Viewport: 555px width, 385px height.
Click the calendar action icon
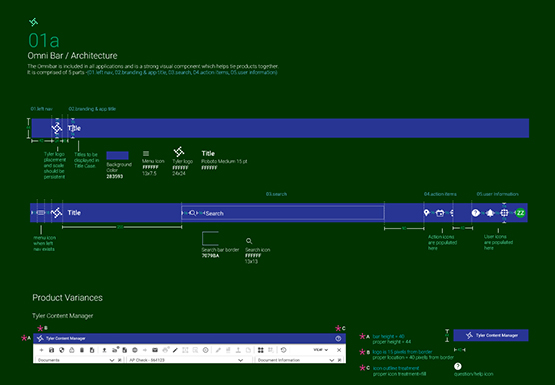[x=440, y=213]
